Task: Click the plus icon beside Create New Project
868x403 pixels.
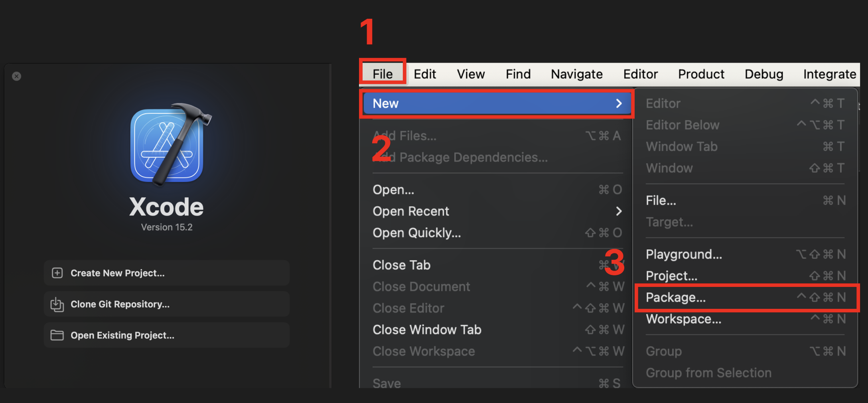Action: pyautogui.click(x=57, y=273)
